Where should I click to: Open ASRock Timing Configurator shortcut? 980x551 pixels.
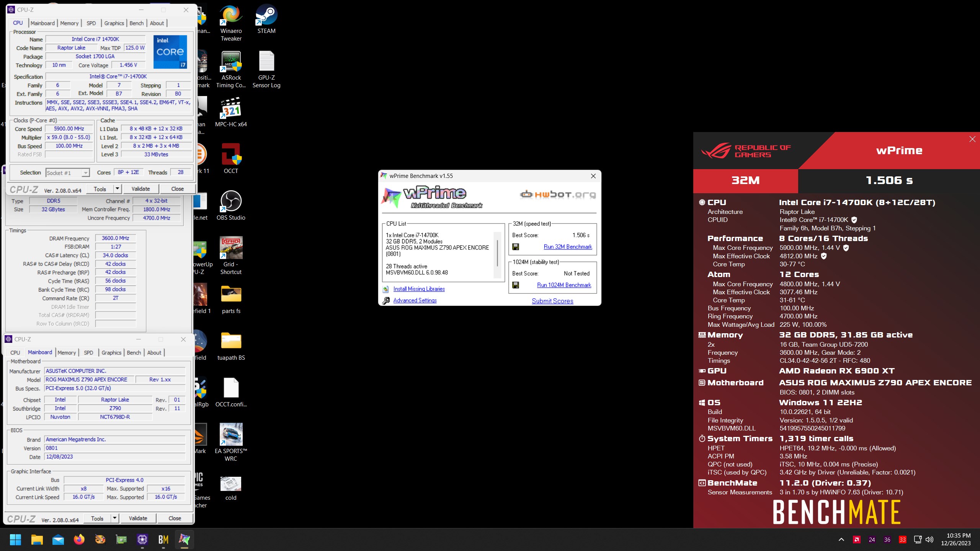pos(231,70)
